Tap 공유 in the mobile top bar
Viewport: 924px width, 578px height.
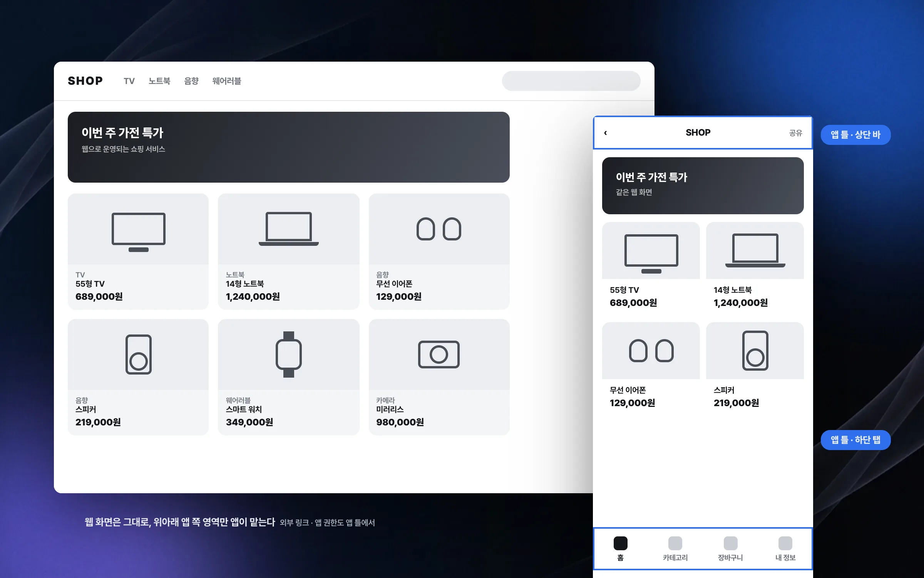click(x=796, y=133)
